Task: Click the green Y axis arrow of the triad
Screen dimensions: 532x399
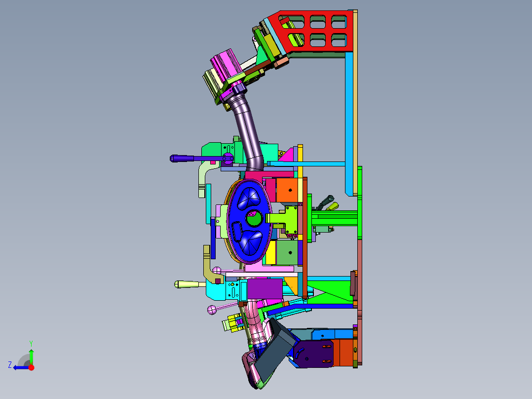Action: pyautogui.click(x=31, y=356)
